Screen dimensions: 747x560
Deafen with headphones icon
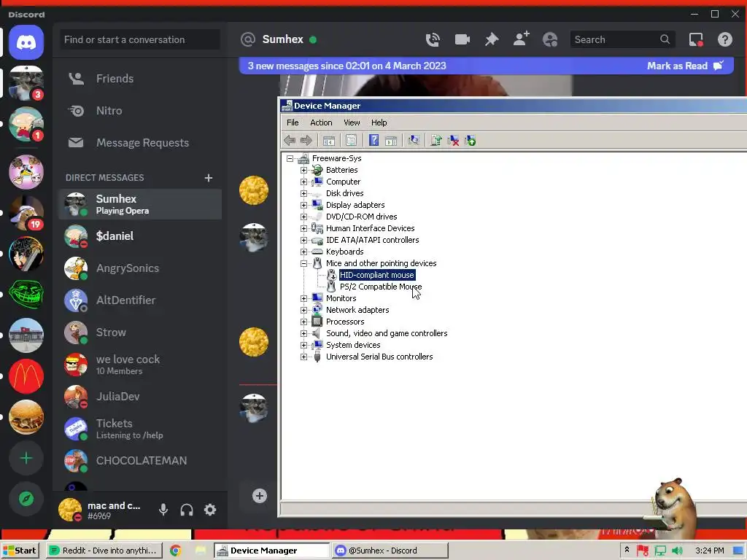coord(187,510)
